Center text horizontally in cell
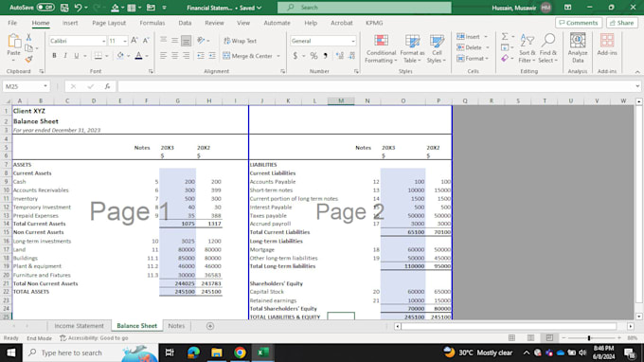Screen dimensions: 644x362 click(x=174, y=56)
